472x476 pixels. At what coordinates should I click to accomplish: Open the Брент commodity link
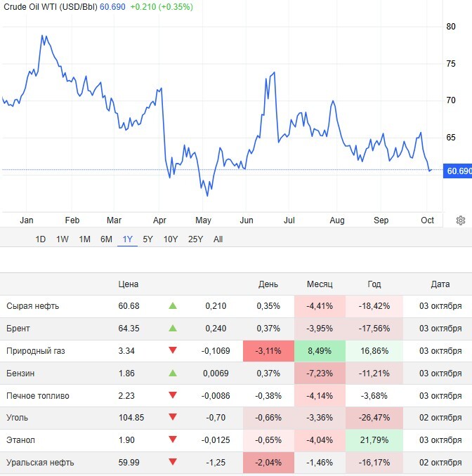[18, 329]
